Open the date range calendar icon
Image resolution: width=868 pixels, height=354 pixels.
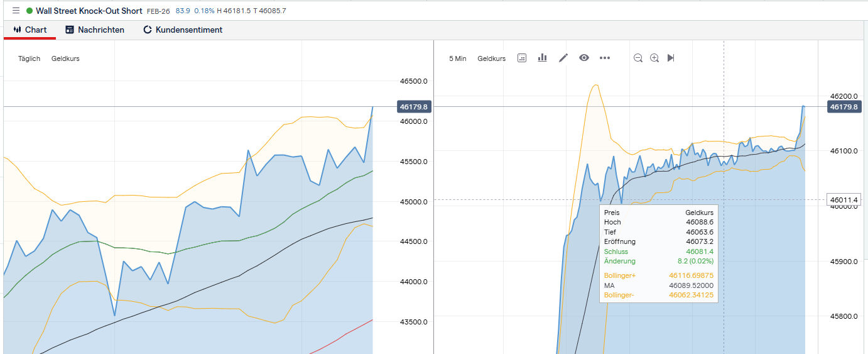point(522,58)
